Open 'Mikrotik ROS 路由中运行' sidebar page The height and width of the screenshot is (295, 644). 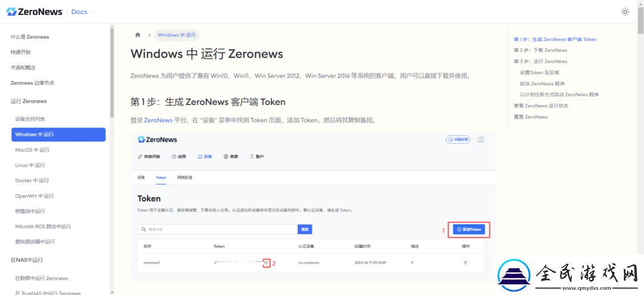coord(43,226)
